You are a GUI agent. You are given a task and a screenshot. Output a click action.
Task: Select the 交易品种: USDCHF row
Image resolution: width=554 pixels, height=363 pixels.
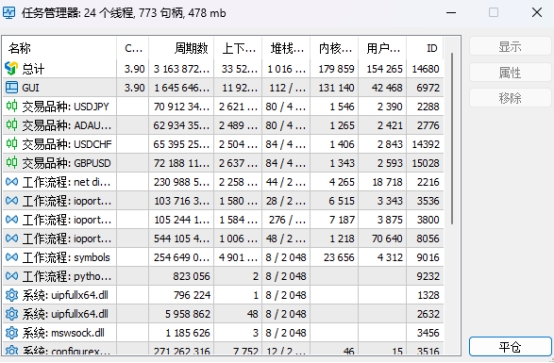click(x=223, y=144)
